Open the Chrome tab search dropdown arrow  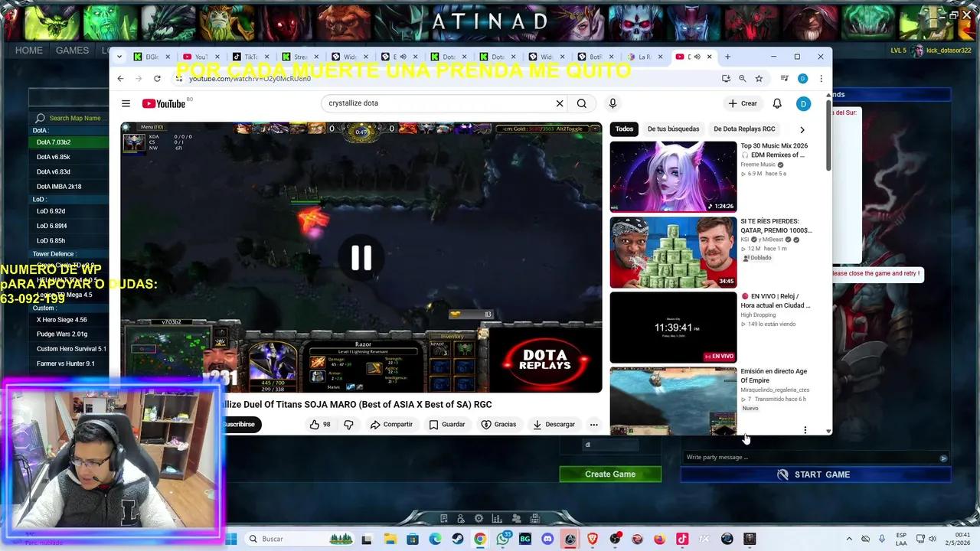[119, 57]
